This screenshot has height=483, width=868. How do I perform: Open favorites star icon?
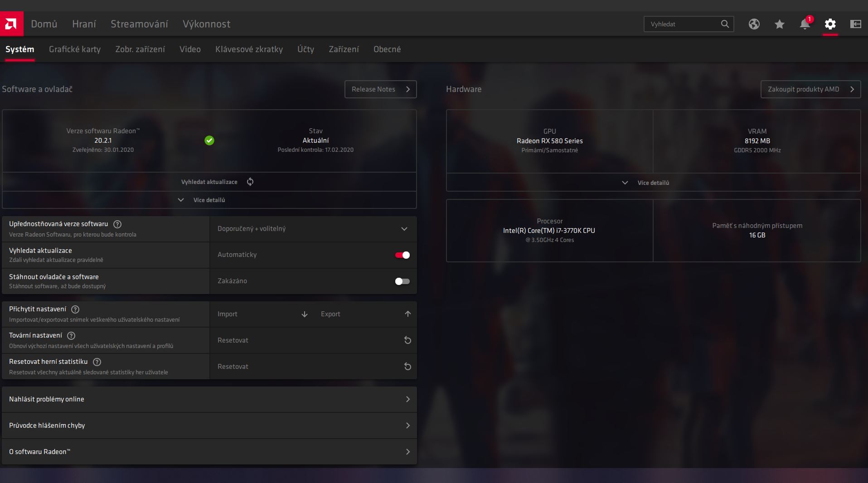[x=779, y=24]
